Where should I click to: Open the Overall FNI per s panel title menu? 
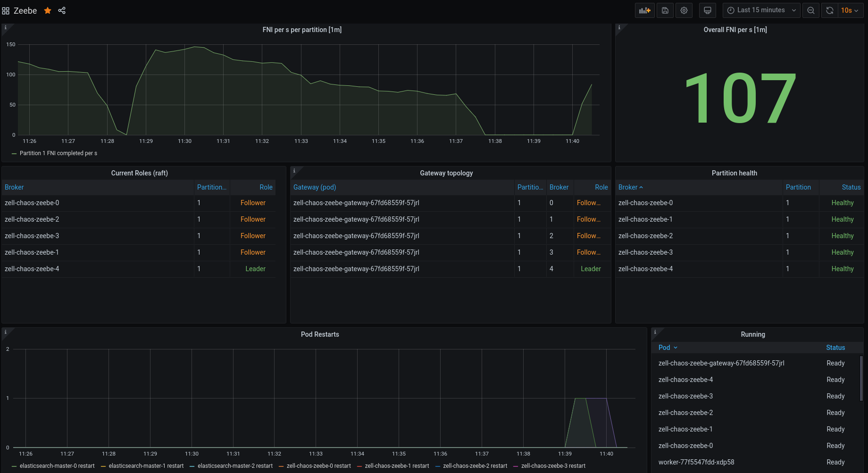click(x=735, y=30)
